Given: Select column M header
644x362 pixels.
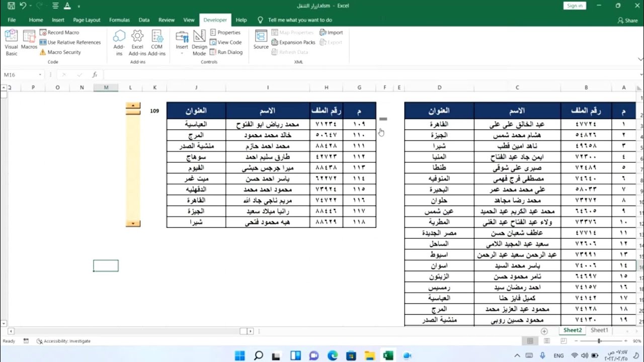Looking at the screenshot, I should pos(106,87).
